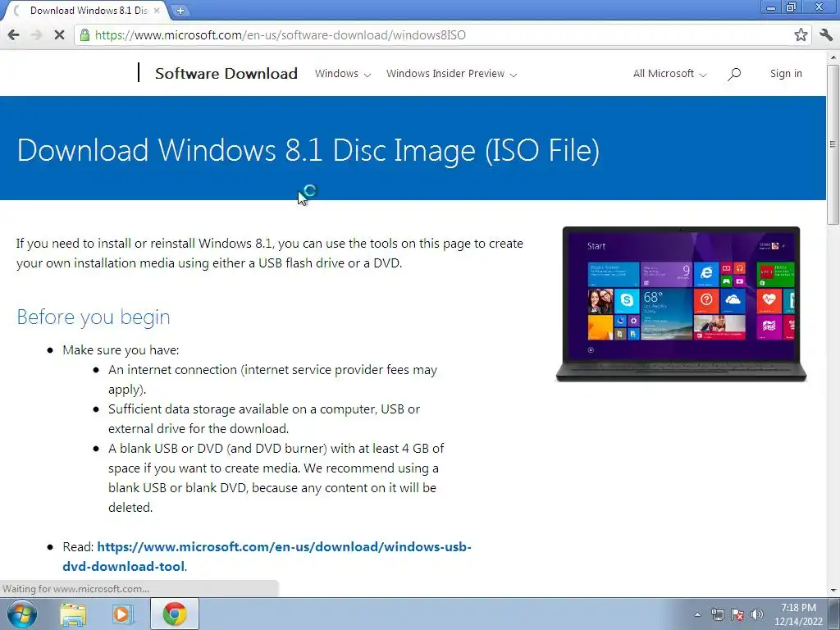
Task: Expand the Windows Insider Preview dropdown
Action: point(452,74)
